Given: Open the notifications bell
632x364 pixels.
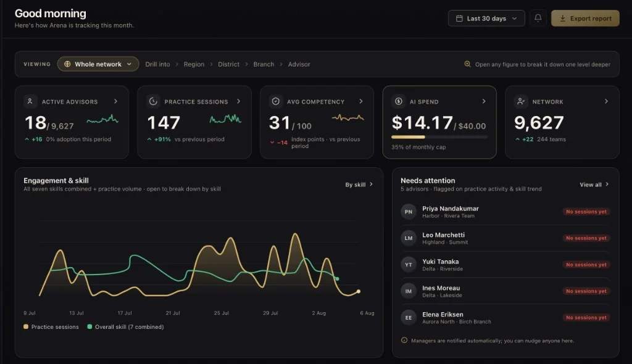Looking at the screenshot, I should tap(538, 18).
